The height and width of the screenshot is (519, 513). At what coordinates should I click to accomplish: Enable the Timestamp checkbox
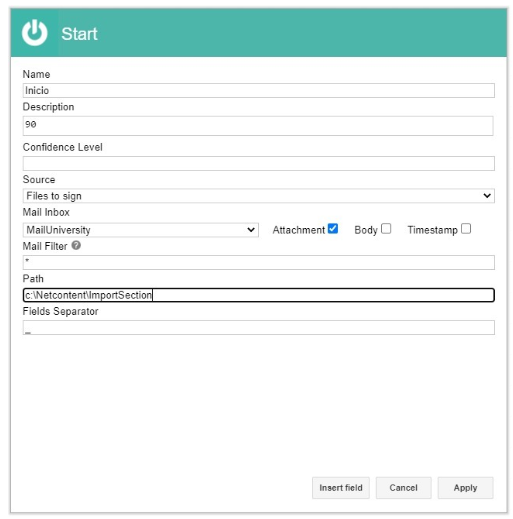point(466,229)
